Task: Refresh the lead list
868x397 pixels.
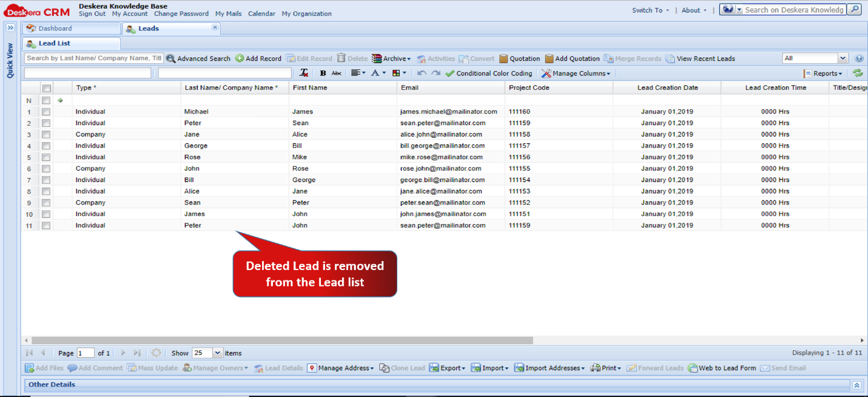Action: tap(858, 72)
